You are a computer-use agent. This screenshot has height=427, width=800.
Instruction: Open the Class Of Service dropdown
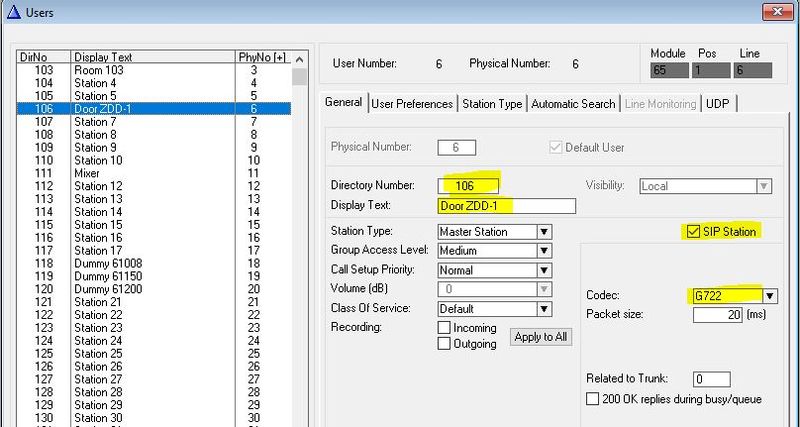click(544, 309)
